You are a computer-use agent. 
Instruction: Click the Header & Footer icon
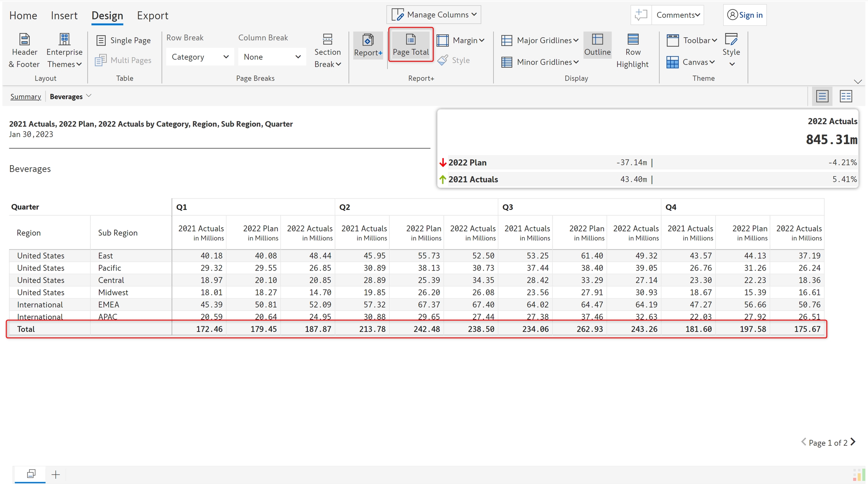24,40
